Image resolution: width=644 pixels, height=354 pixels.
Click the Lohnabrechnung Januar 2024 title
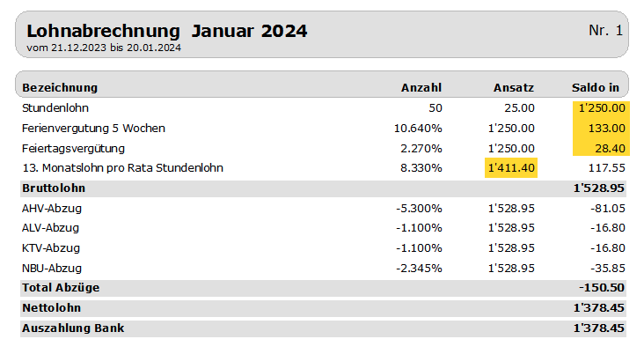[167, 31]
